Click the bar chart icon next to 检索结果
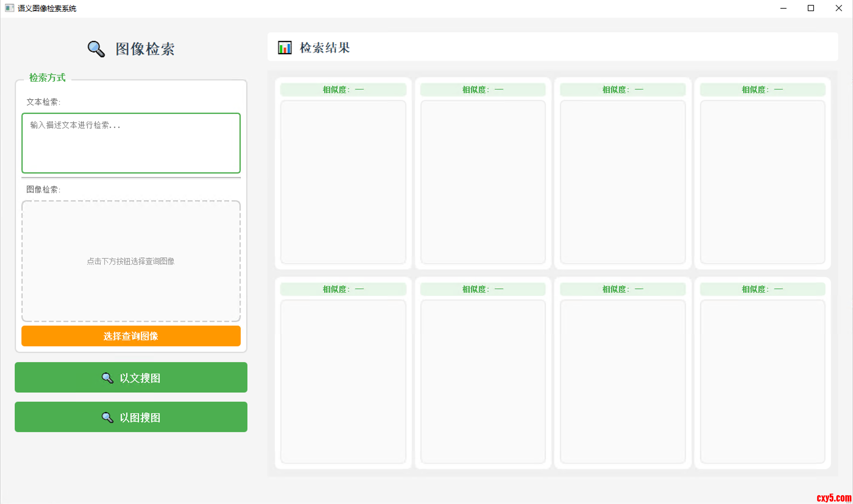Screen dimensions: 853x504 [x=285, y=47]
